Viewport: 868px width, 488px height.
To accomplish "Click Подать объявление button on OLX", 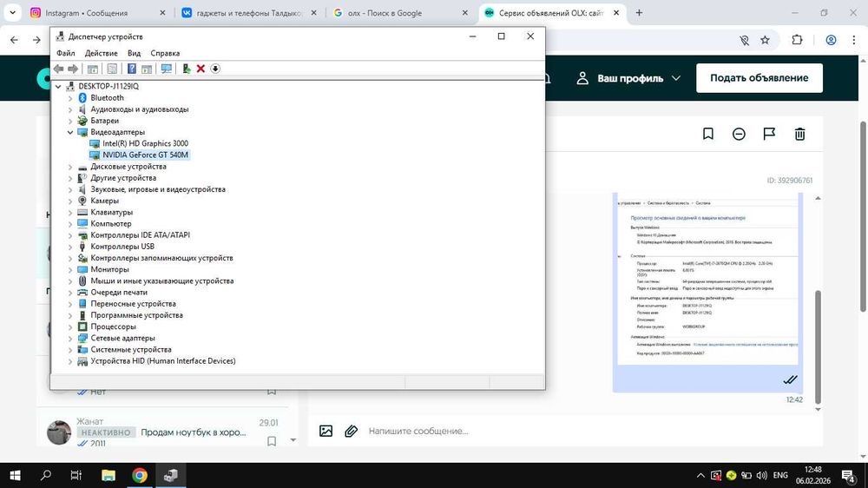I will (759, 78).
